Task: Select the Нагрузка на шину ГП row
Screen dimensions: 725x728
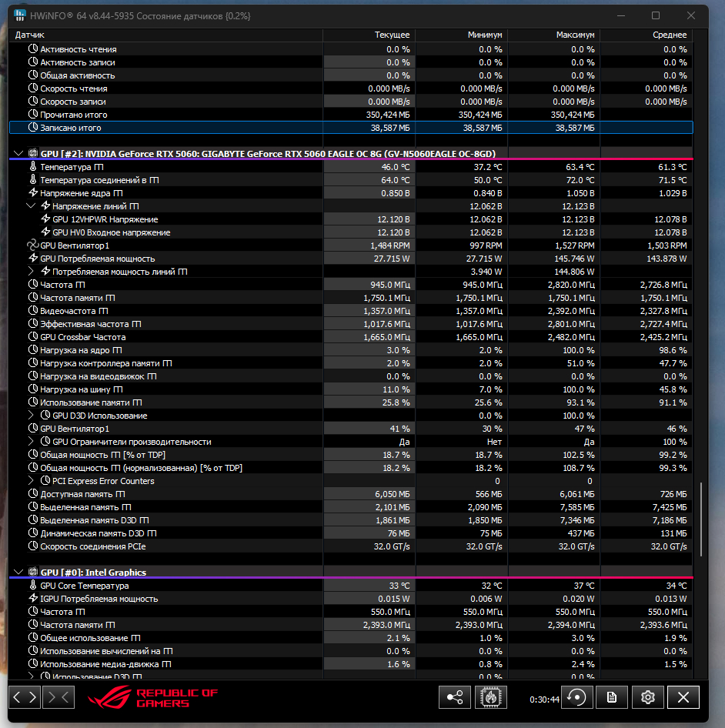Action: point(351,389)
